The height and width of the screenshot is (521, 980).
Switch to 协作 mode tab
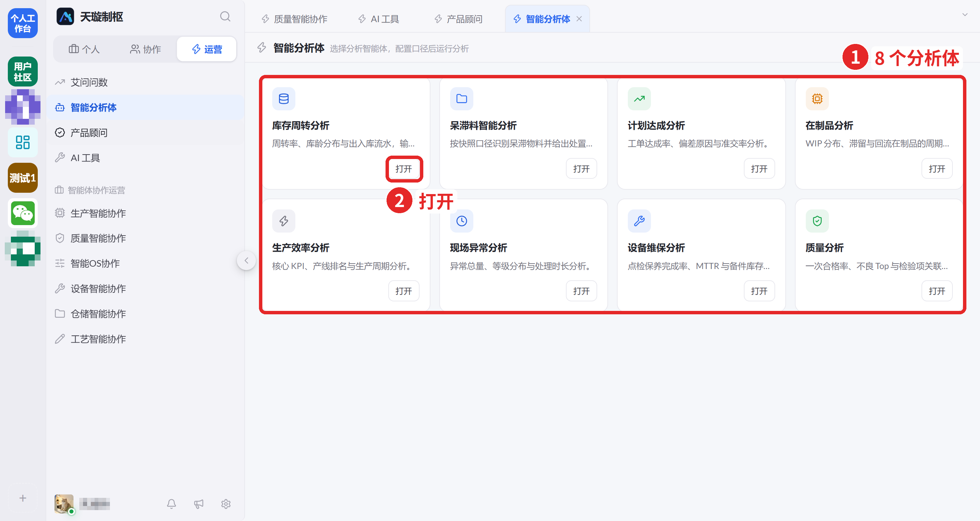click(145, 49)
